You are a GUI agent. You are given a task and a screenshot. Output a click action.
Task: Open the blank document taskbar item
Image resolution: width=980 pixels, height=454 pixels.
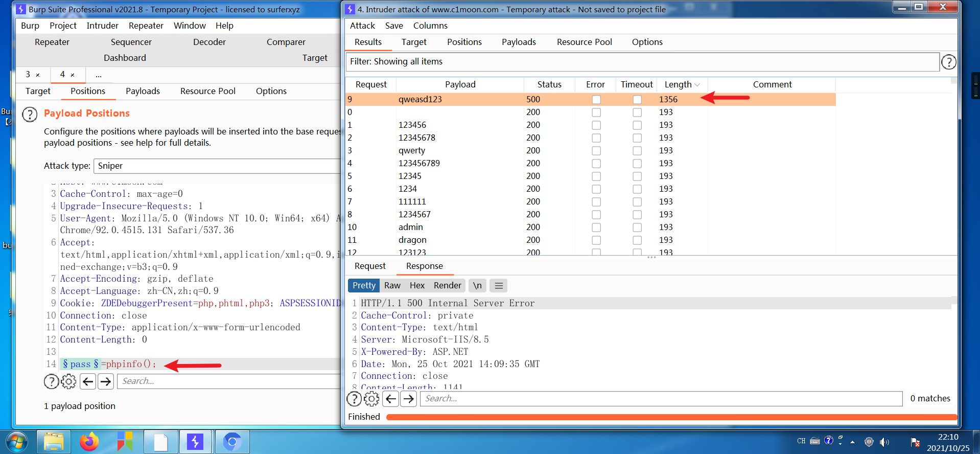[x=160, y=442]
